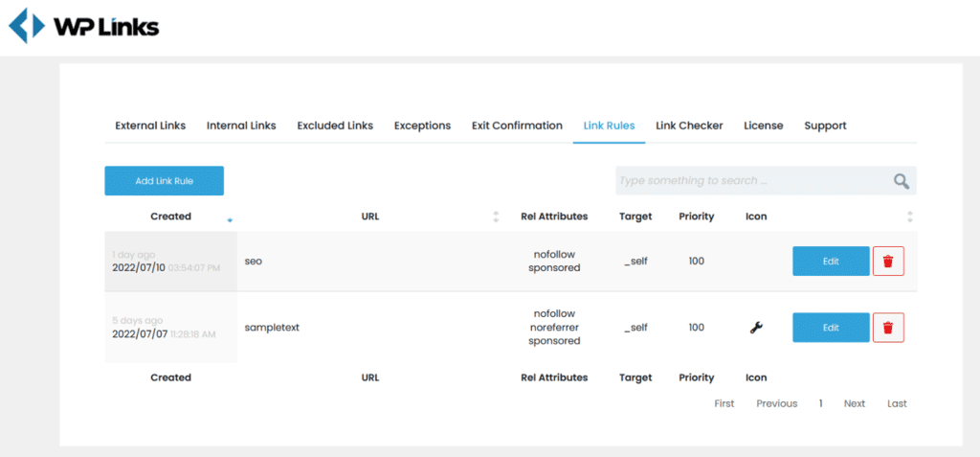Sort by the URL column arrows

(496, 217)
